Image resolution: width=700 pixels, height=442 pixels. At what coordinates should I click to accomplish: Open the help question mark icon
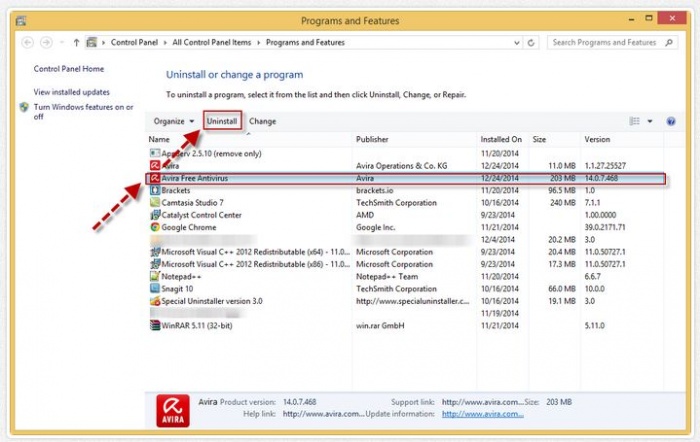[671, 121]
